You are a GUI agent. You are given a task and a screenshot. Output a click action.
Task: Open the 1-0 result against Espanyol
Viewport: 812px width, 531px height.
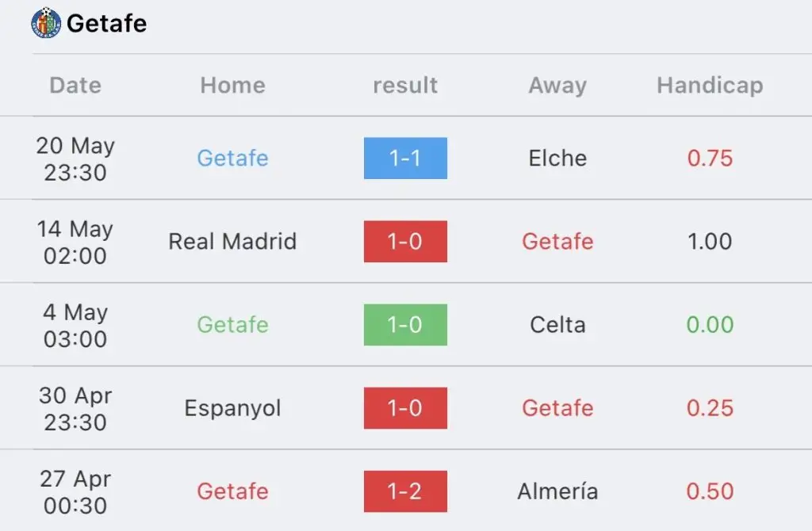[x=405, y=408]
